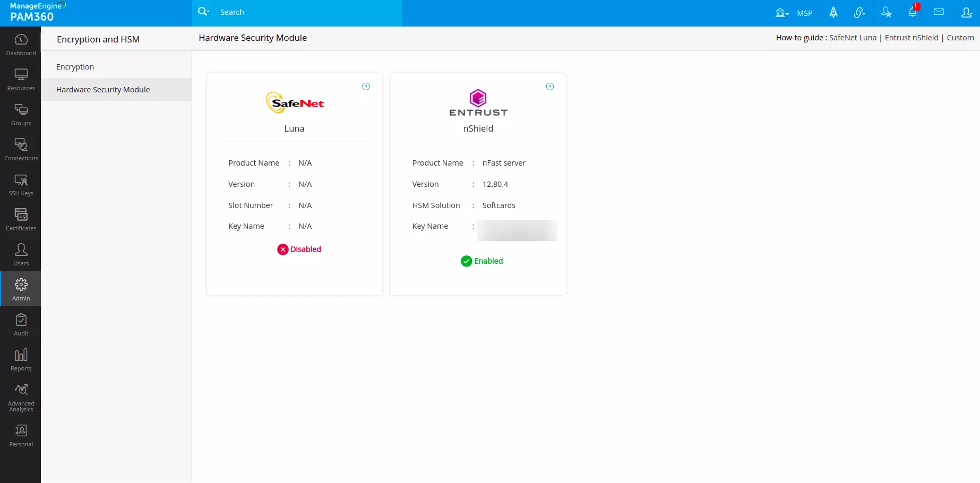
Task: Open the user profile menu
Action: coord(967,13)
